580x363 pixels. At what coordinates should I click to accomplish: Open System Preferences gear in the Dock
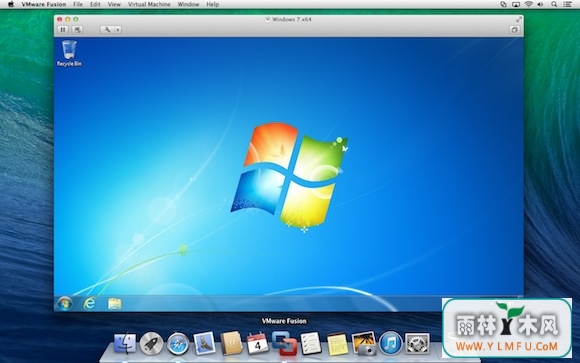point(417,343)
